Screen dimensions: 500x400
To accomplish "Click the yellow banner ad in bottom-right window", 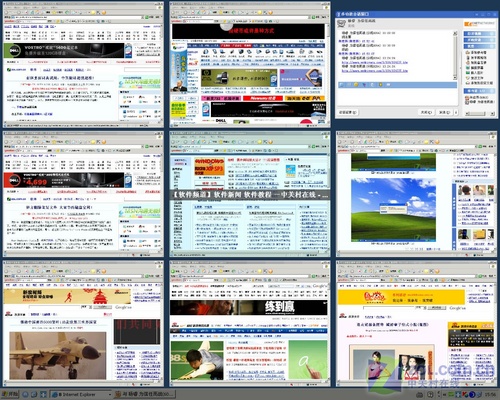I will tap(401, 297).
